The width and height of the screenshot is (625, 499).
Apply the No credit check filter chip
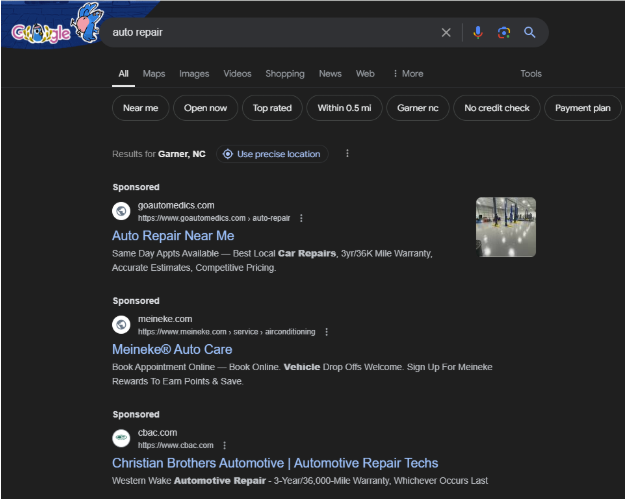[x=497, y=108]
